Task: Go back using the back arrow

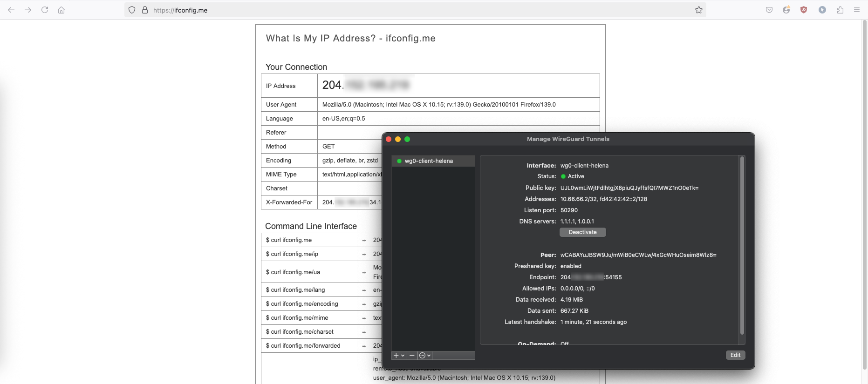Action: coord(11,10)
